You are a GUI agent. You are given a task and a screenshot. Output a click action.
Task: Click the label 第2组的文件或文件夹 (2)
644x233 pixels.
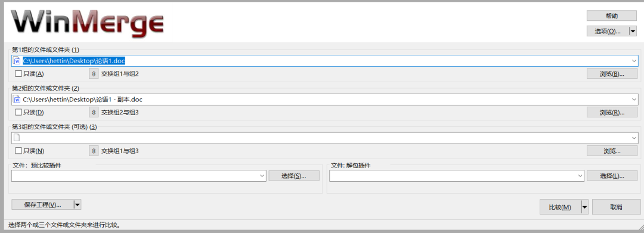45,88
